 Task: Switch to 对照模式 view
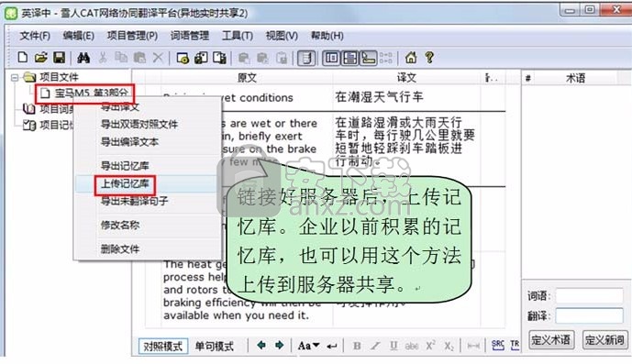(x=163, y=347)
